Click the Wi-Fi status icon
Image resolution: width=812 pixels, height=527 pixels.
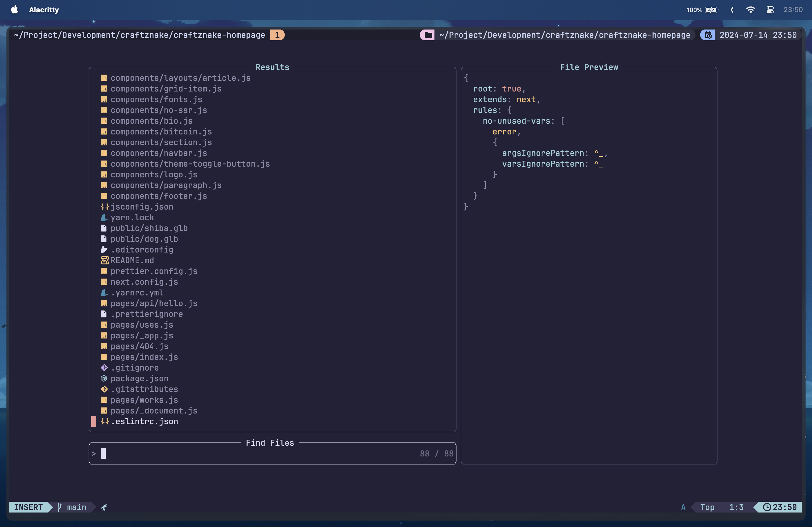click(750, 10)
